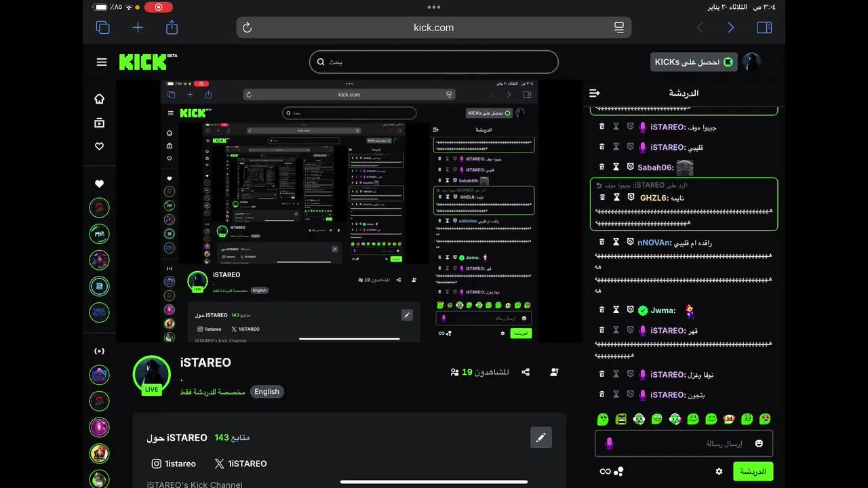Viewport: 868px width, 488px height.
Task: Collapse the chat panel
Action: point(595,93)
